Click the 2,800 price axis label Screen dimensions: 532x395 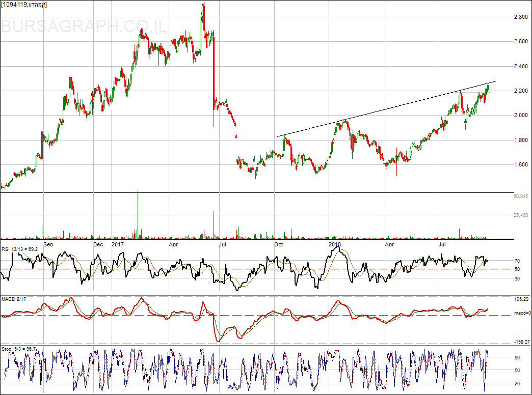tap(520, 17)
